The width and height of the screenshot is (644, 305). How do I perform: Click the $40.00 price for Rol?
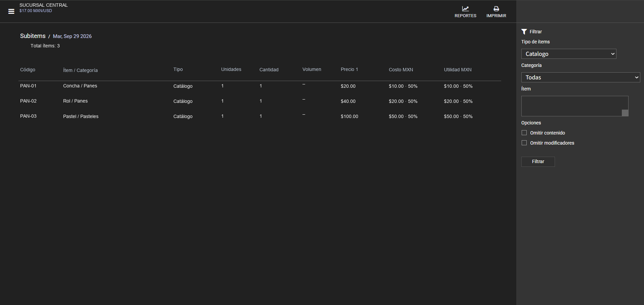point(348,101)
